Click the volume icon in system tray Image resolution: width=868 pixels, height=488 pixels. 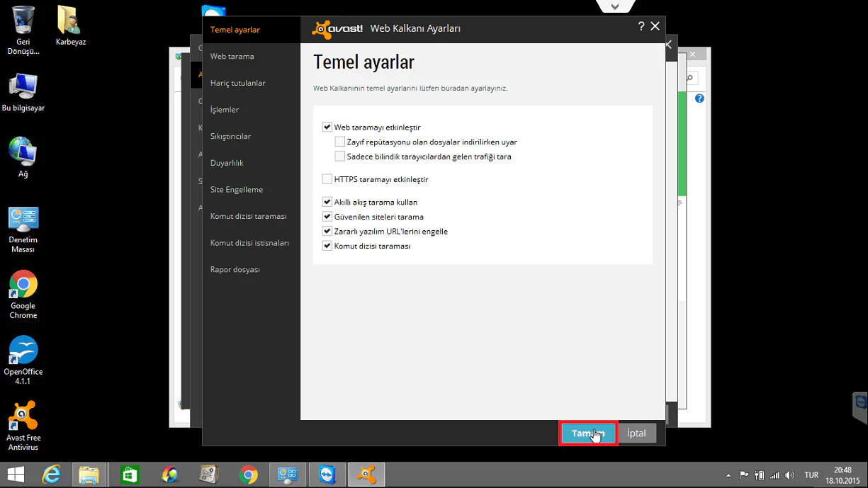[790, 475]
